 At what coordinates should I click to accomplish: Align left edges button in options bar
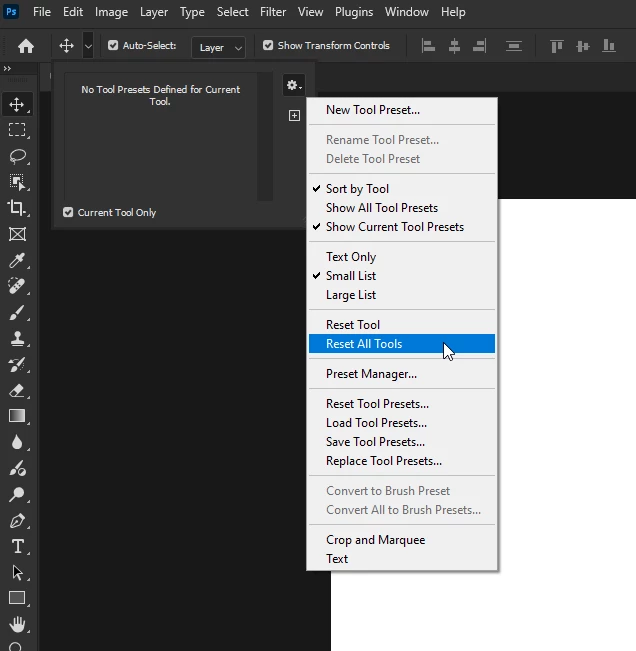click(x=428, y=46)
